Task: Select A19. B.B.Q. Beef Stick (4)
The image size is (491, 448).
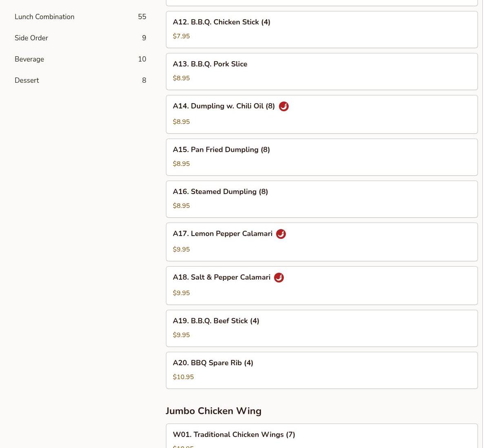Action: [x=322, y=328]
